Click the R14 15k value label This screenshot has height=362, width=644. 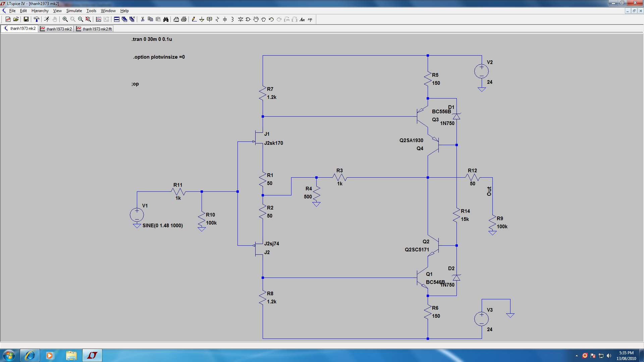[x=465, y=219]
